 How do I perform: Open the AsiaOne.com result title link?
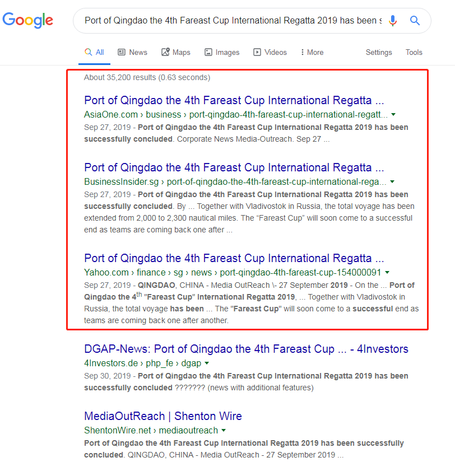point(234,101)
